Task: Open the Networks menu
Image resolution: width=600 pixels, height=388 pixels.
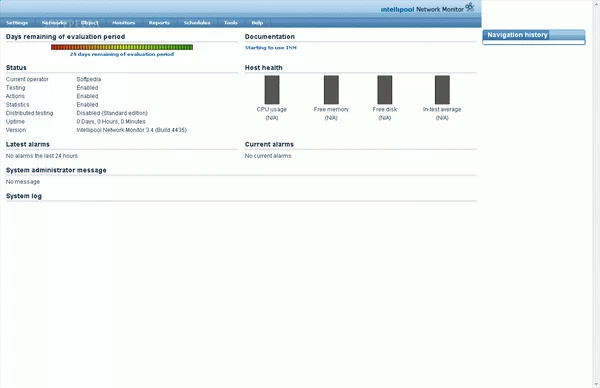Action: [x=54, y=23]
